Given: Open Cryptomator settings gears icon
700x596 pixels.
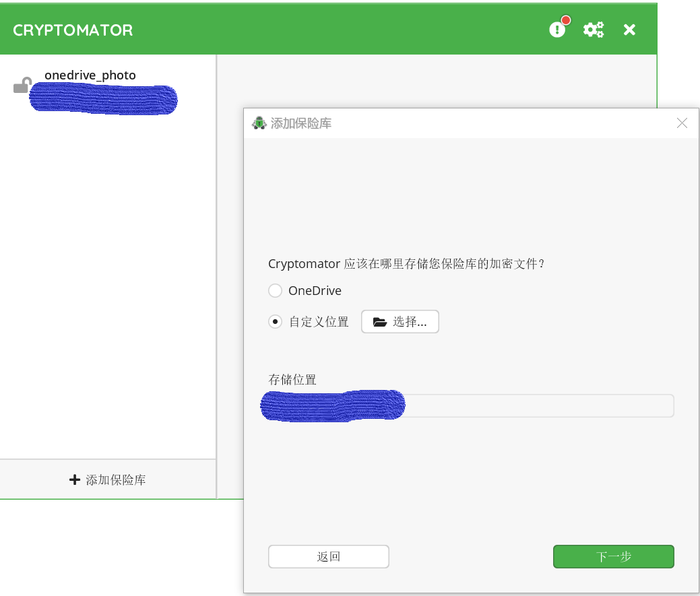Looking at the screenshot, I should click(x=594, y=30).
